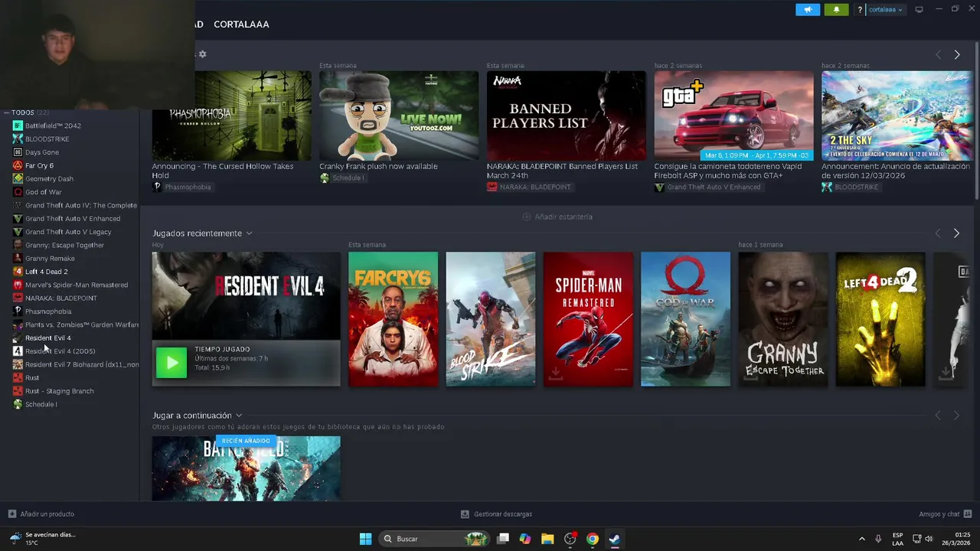The image size is (980, 551).
Task: Select Days Gone in the library list
Action: (x=42, y=152)
